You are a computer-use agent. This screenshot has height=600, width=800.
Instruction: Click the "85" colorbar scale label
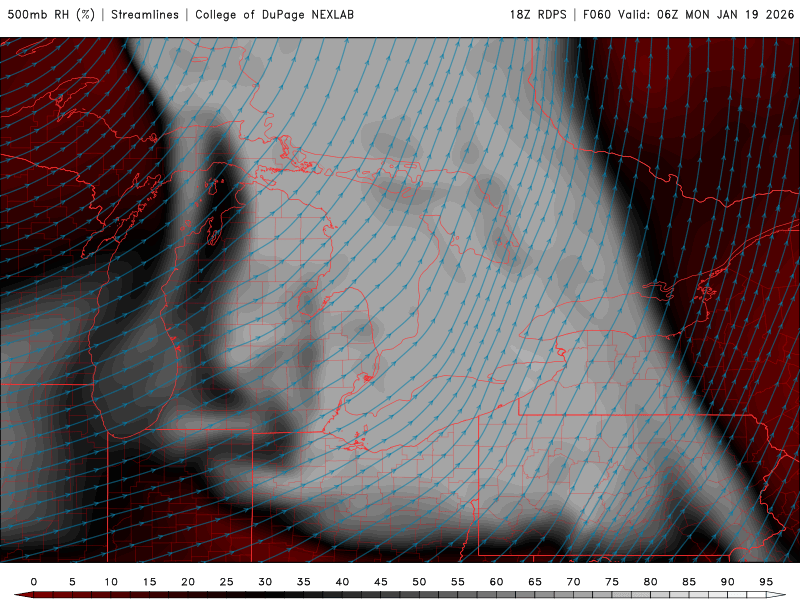689,582
